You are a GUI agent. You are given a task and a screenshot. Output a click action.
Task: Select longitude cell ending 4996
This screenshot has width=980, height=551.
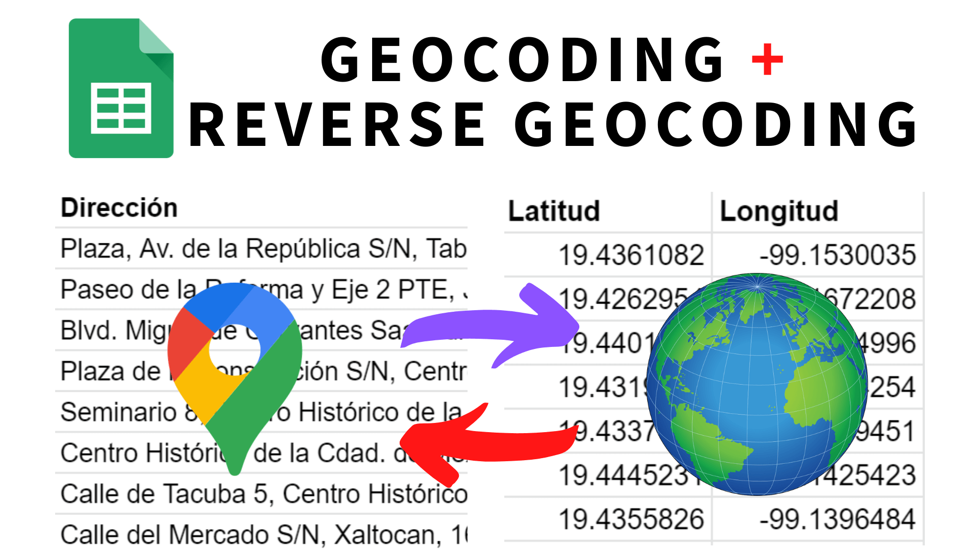[818, 343]
